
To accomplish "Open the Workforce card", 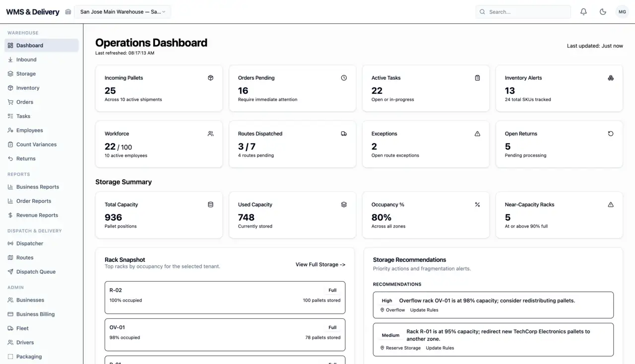I will pyautogui.click(x=159, y=144).
